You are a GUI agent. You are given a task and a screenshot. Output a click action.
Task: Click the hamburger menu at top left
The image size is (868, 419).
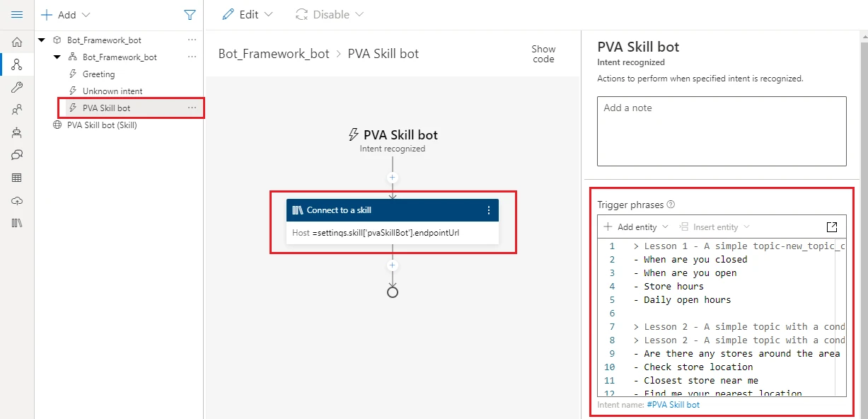click(18, 13)
